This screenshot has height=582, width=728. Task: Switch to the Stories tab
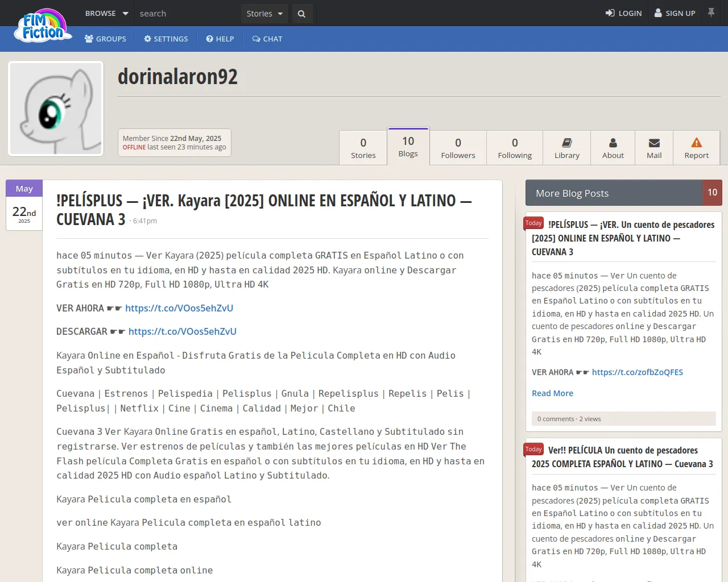[x=363, y=148]
